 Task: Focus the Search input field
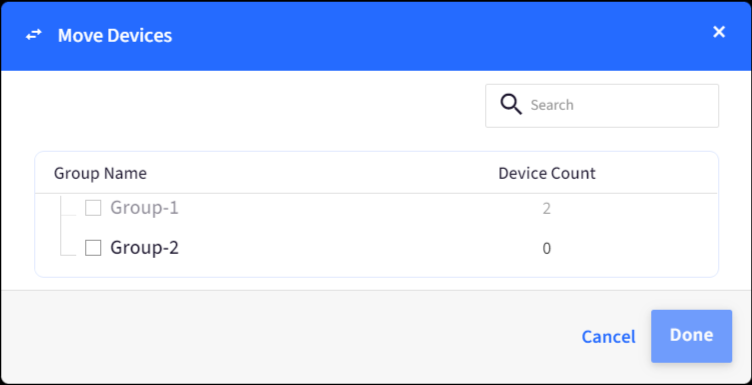click(x=602, y=105)
